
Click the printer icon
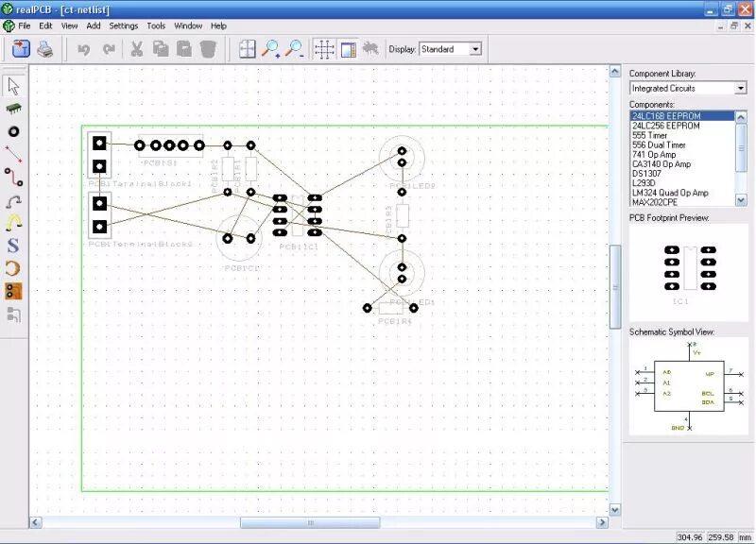(44, 49)
